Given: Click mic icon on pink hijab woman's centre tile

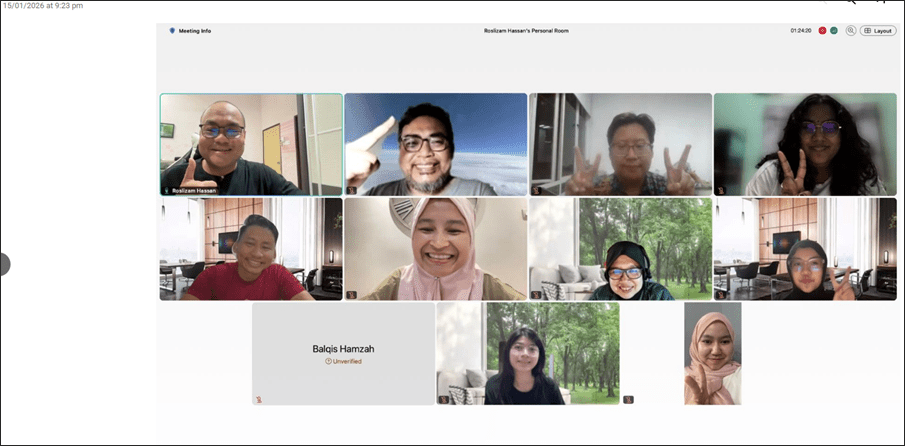Looking at the screenshot, I should [351, 295].
